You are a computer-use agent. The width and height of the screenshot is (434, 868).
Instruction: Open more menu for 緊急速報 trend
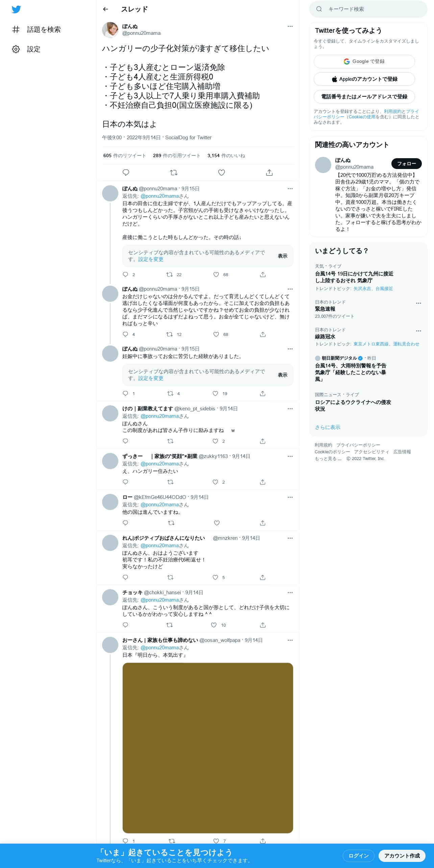pyautogui.click(x=418, y=303)
